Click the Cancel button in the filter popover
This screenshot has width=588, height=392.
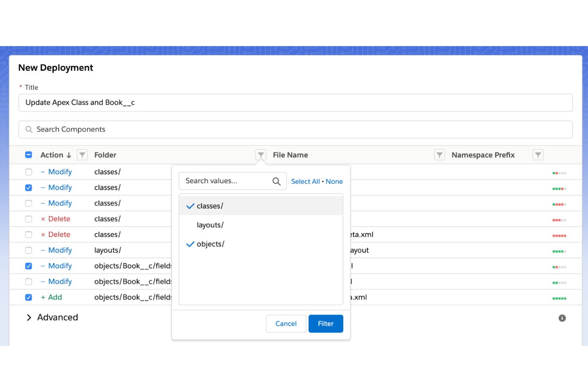(286, 324)
